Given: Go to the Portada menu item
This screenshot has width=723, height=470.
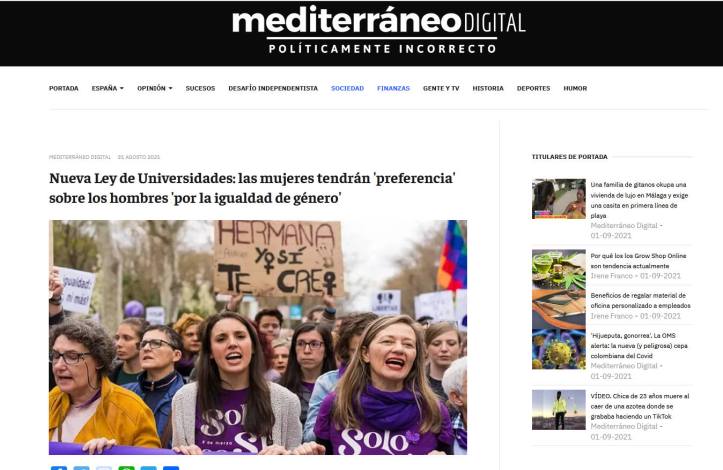Looking at the screenshot, I should [x=64, y=88].
